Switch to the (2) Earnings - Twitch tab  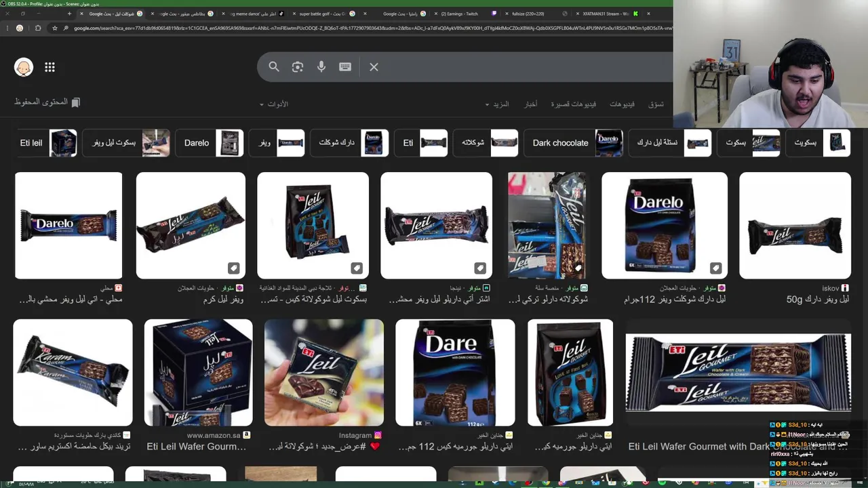click(465, 14)
